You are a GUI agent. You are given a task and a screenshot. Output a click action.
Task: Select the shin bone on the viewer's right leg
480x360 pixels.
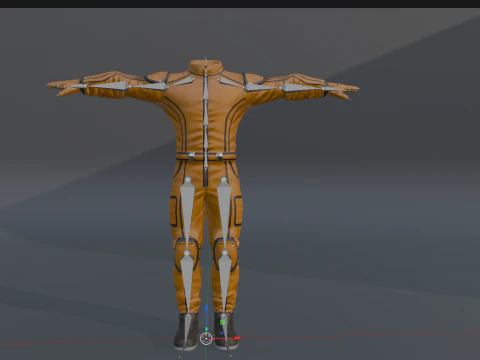[x=225, y=283]
